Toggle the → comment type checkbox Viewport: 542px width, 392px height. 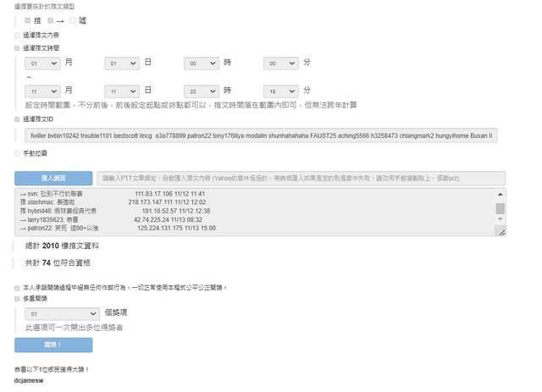tap(51, 19)
